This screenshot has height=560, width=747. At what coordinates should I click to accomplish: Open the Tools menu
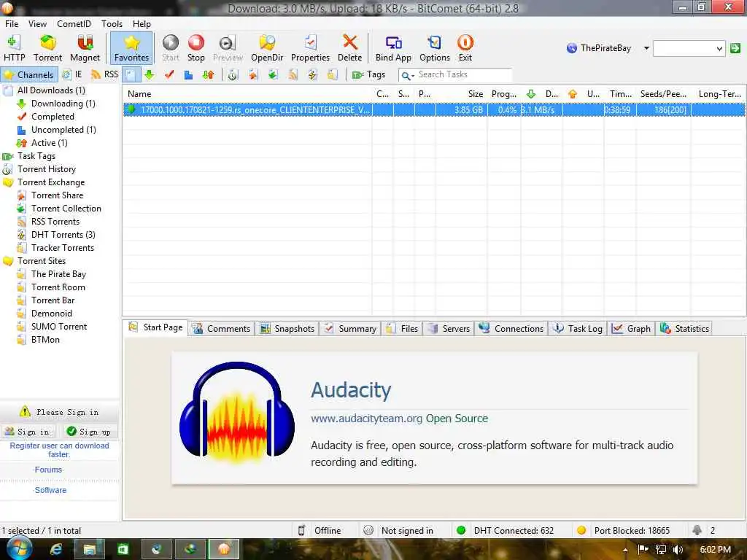point(112,24)
